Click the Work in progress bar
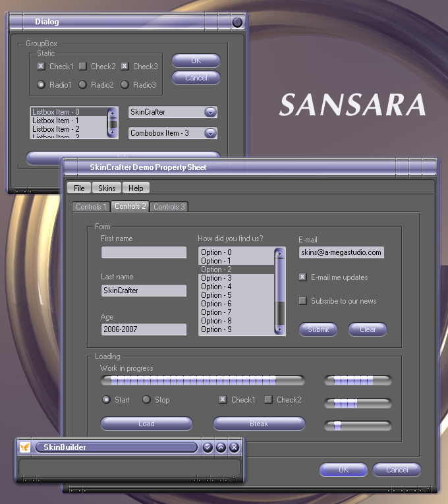Viewport: 448px width, 504px height. (x=203, y=381)
